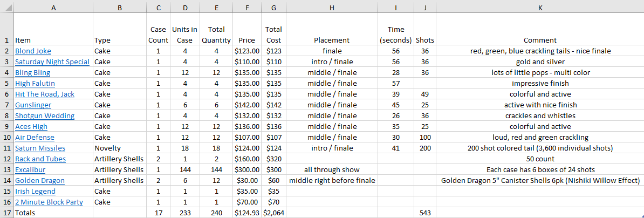This screenshot has width=644, height=218.
Task: Select column A header
Action: (x=53, y=8)
